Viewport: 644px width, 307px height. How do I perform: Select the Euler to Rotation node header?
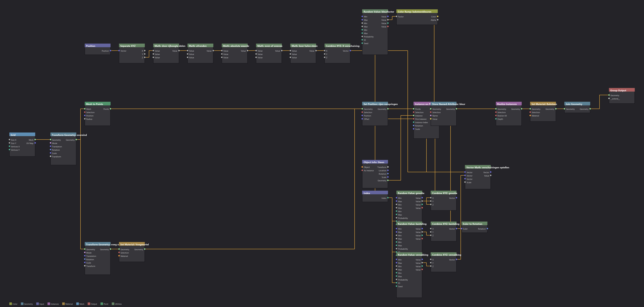pyautogui.click(x=474, y=224)
